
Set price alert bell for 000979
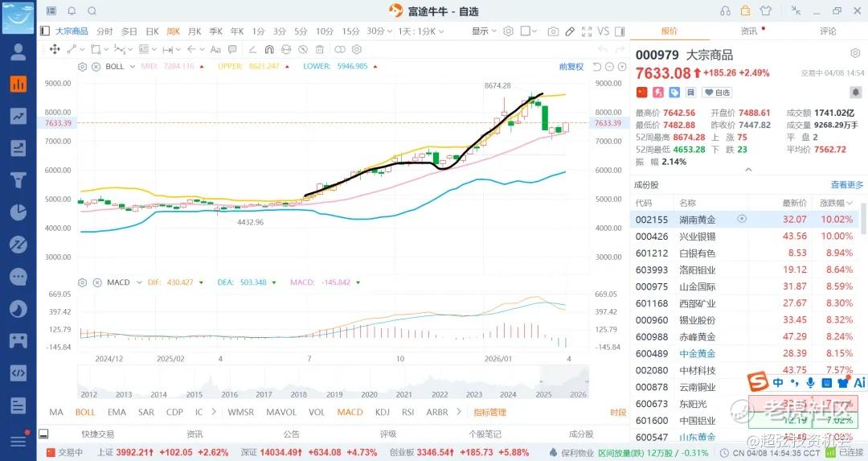855,92
